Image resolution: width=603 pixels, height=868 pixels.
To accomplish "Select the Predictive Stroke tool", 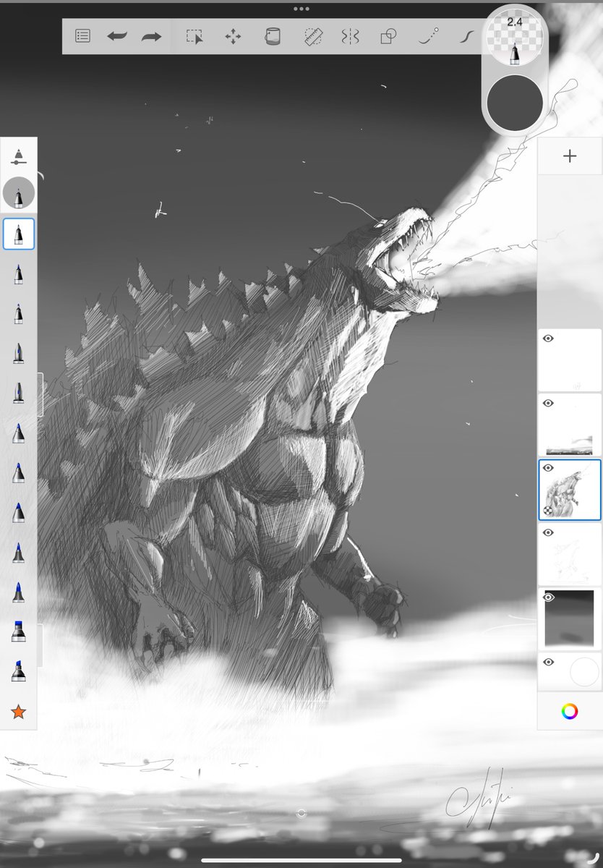I will click(x=429, y=36).
